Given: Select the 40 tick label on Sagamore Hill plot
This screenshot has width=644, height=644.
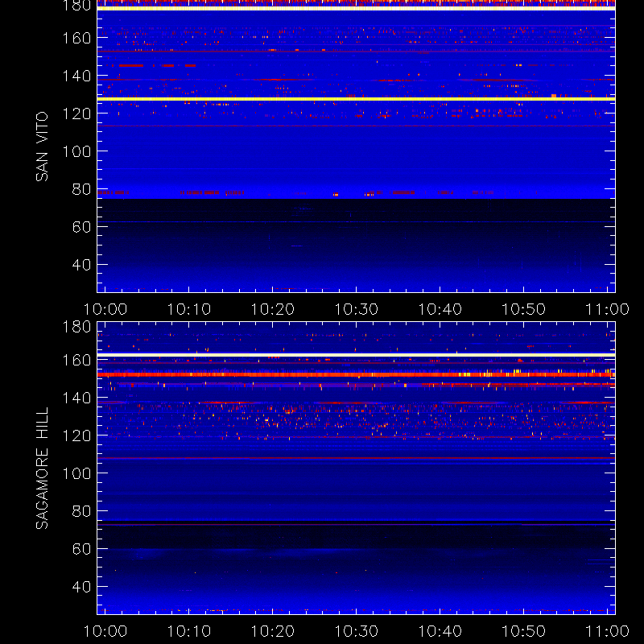Looking at the screenshot, I should tap(81, 587).
